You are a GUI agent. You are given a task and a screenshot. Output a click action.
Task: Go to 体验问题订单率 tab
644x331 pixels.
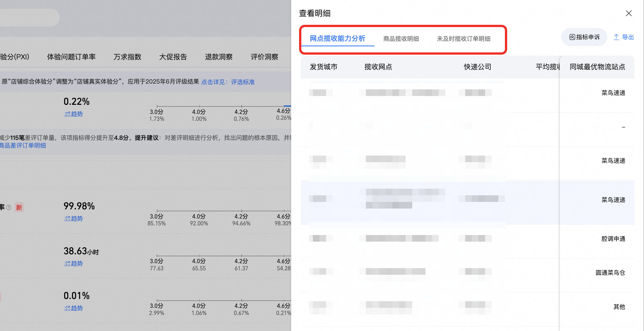[71, 57]
